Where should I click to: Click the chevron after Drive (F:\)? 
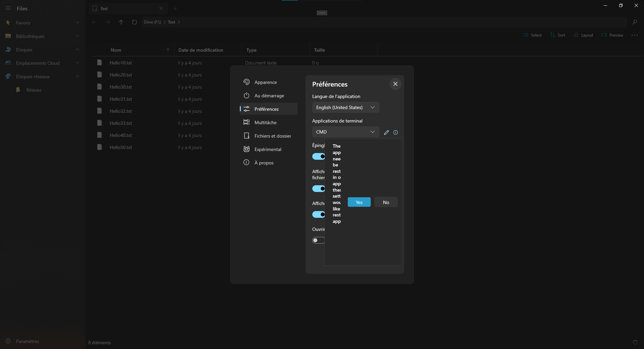(165, 22)
